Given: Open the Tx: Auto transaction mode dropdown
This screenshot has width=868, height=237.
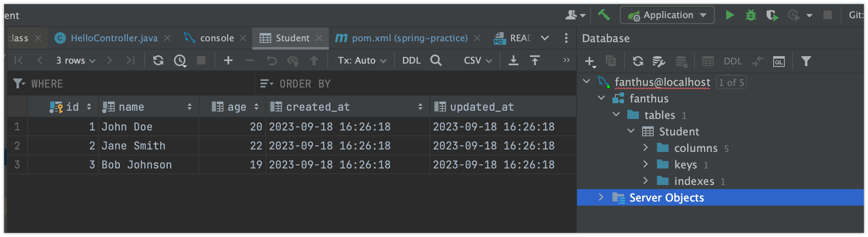Looking at the screenshot, I should click(x=362, y=61).
